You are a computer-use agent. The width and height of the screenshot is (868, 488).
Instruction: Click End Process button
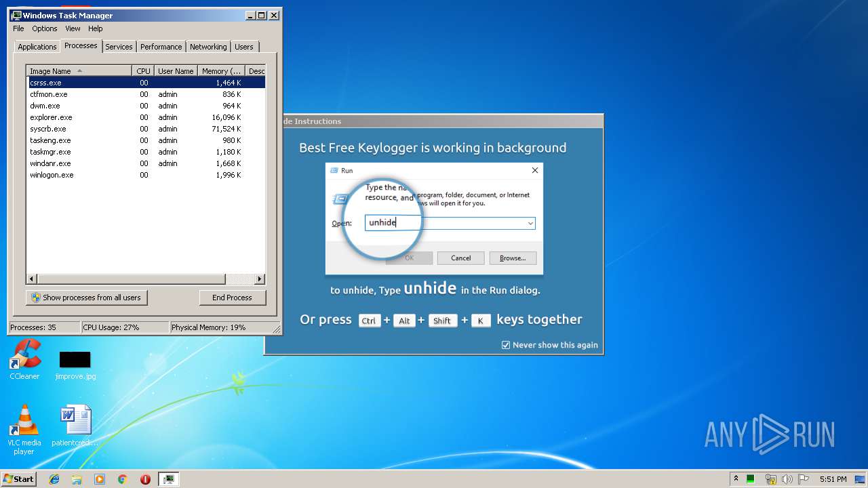point(232,298)
